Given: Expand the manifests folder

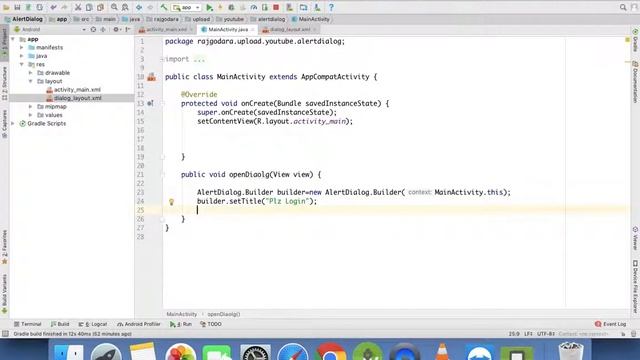Looking at the screenshot, I should (x=22, y=47).
